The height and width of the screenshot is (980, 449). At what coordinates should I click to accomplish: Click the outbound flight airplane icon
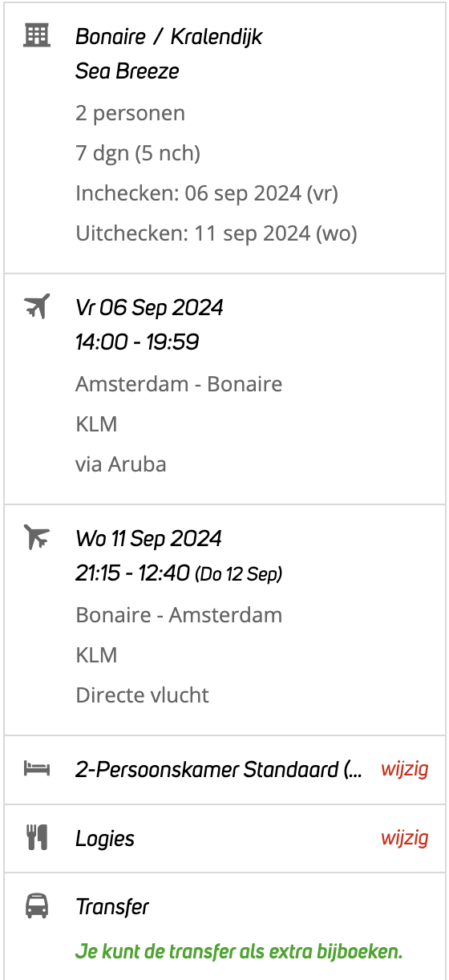(37, 306)
